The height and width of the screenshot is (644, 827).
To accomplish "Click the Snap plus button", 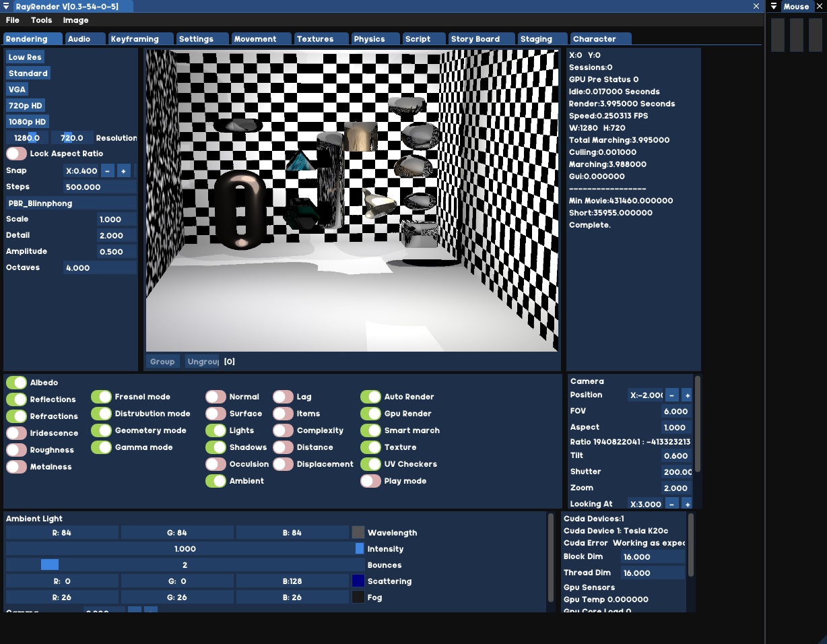I will coord(123,171).
